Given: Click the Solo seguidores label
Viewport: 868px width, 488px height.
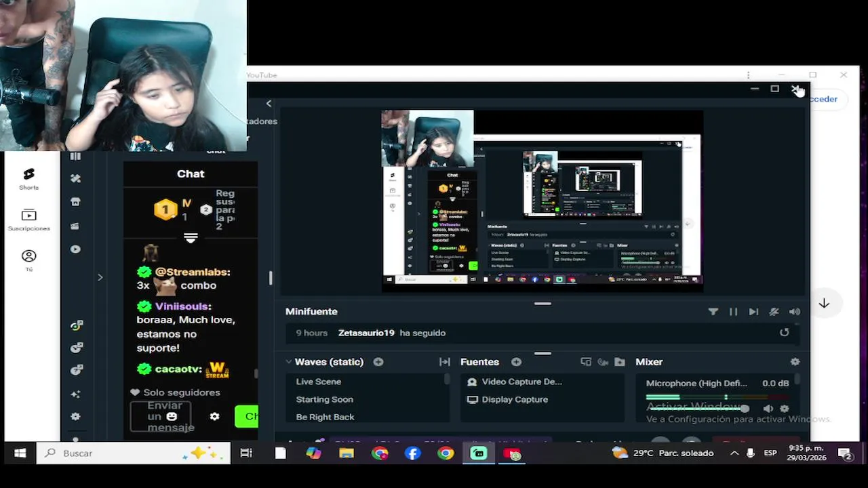Looking at the screenshot, I should (182, 392).
